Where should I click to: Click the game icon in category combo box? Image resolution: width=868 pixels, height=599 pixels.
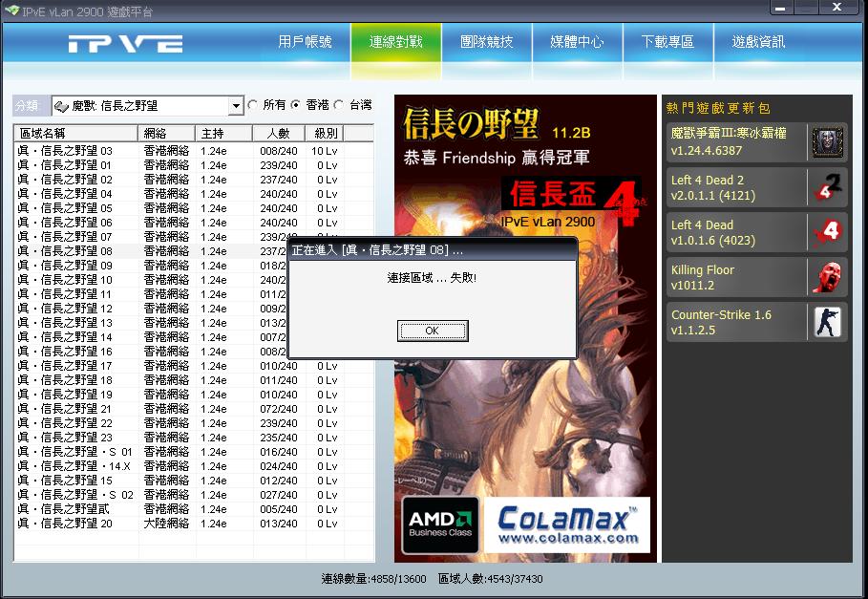[61, 106]
